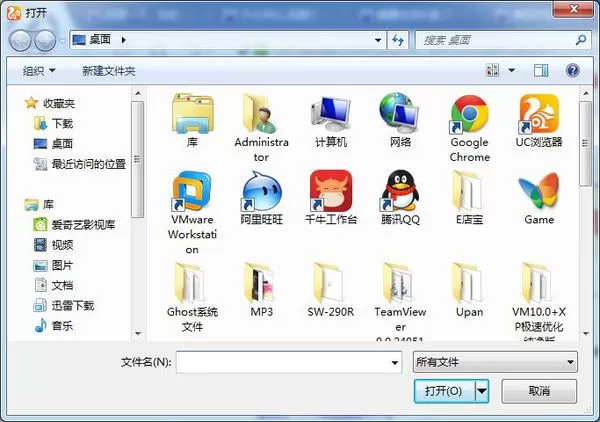Select the 计算机 computer icon
The width and height of the screenshot is (600, 422).
[331, 114]
